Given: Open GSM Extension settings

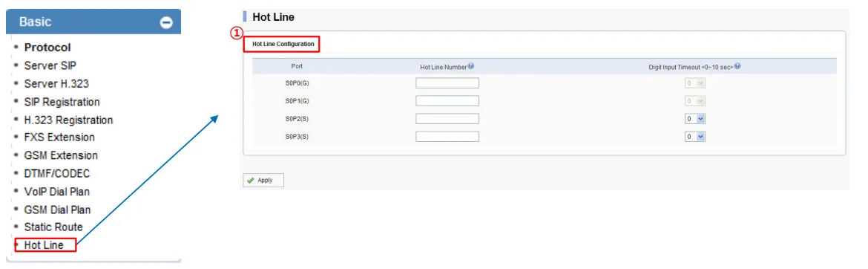Looking at the screenshot, I should (x=61, y=155).
